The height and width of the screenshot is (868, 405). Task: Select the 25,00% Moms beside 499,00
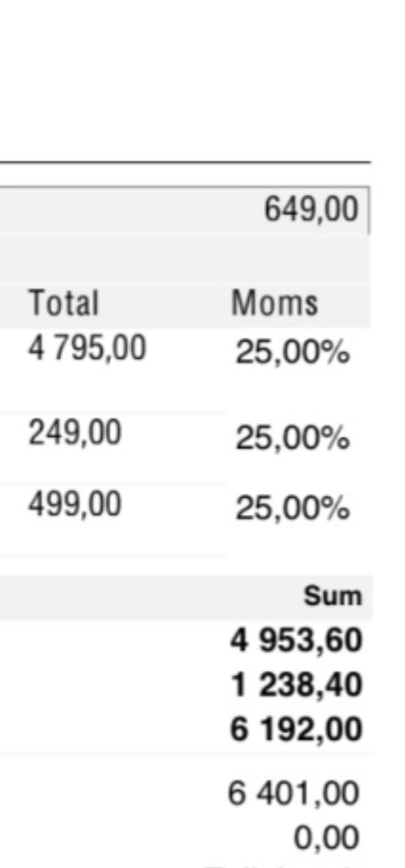[x=293, y=509]
